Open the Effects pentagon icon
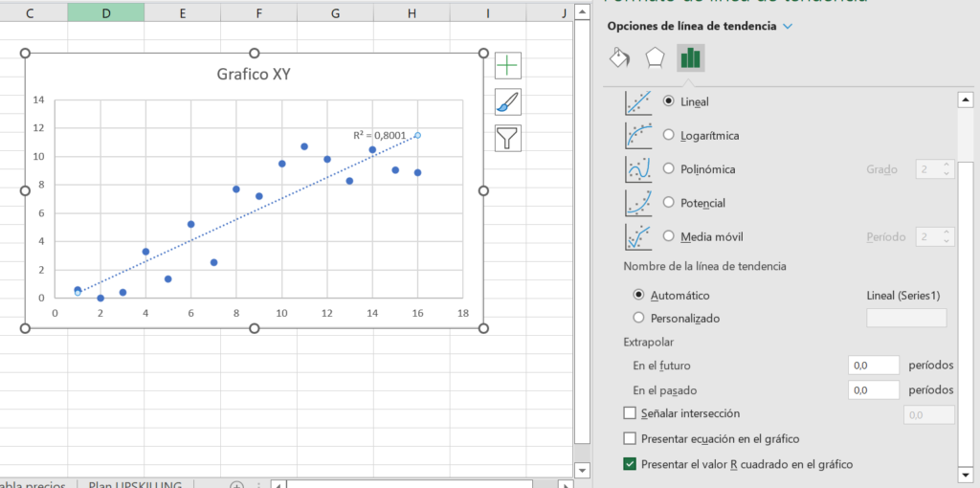This screenshot has height=488, width=980. [x=655, y=57]
